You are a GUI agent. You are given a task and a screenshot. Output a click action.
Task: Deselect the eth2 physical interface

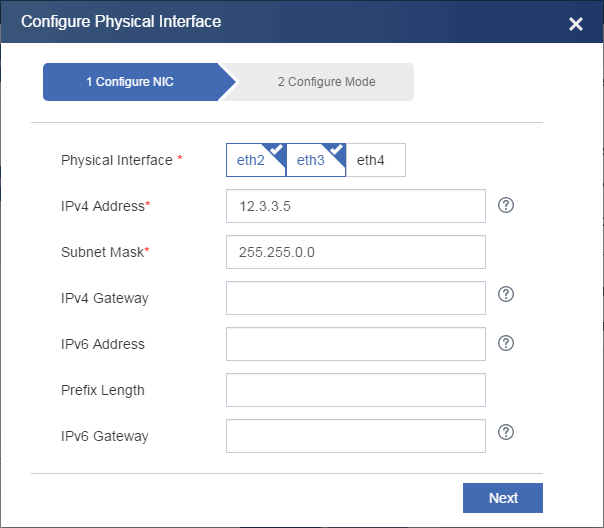tap(256, 160)
